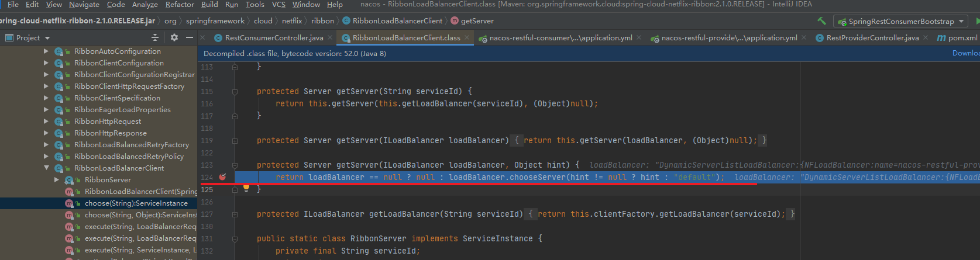Close the RestConsumerController.java tab
This screenshot has width=980, height=260.
[330, 37]
